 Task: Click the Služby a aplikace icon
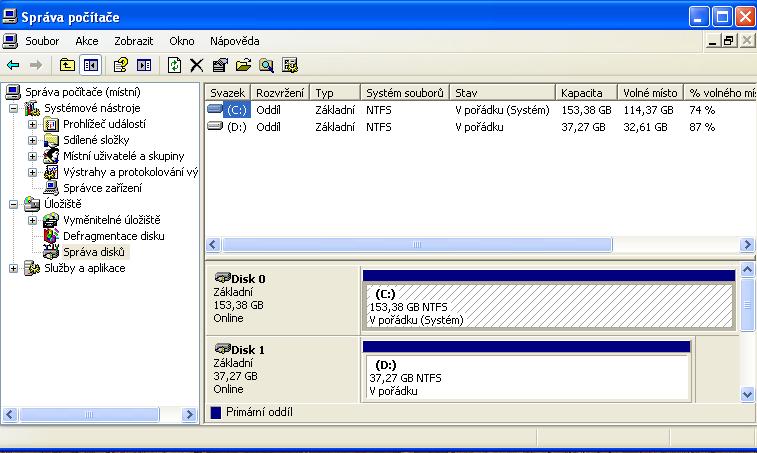tap(32, 268)
